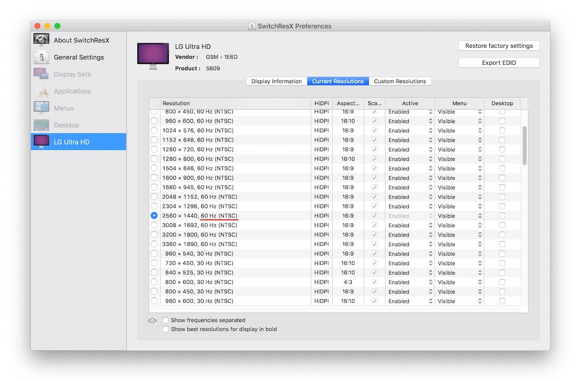Open Active dropdown for 840 × 525 row

(410, 272)
